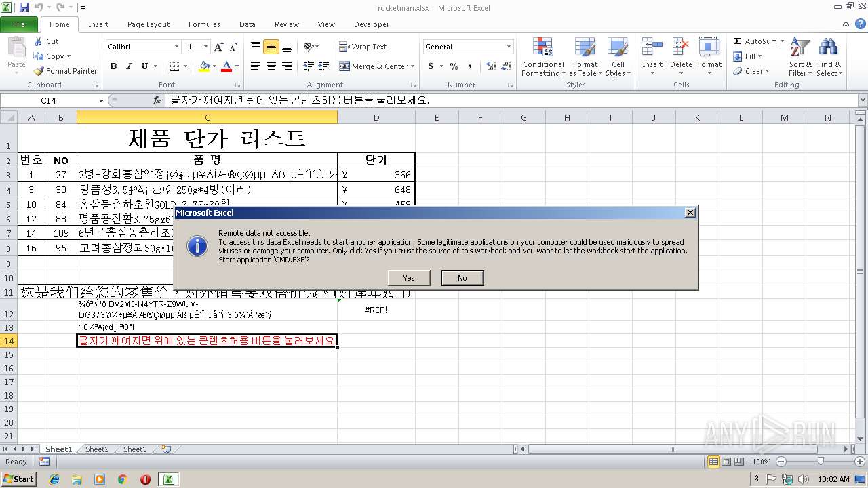
Task: Switch to the Insert tab
Action: coord(98,24)
